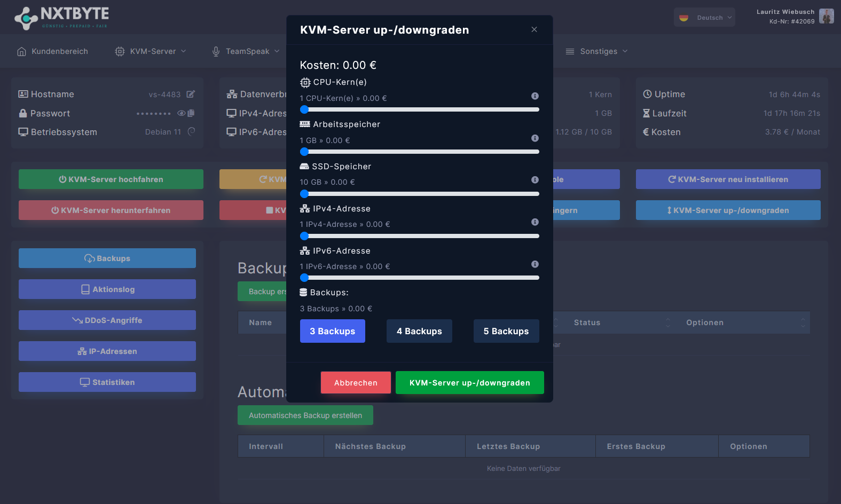The width and height of the screenshot is (841, 504).
Task: Confirm with green KVM-Server up-/downgraden button
Action: 469,383
